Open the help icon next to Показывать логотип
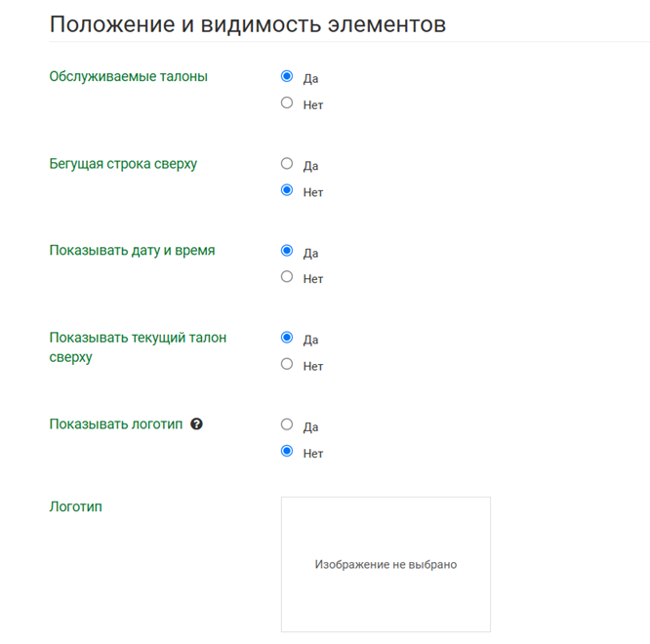 pos(196,423)
